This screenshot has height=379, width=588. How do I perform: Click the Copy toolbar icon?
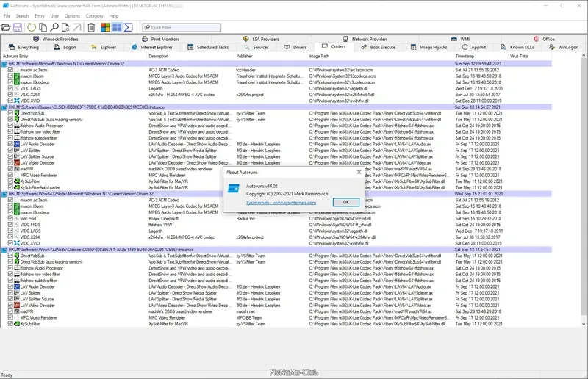pyautogui.click(x=43, y=27)
